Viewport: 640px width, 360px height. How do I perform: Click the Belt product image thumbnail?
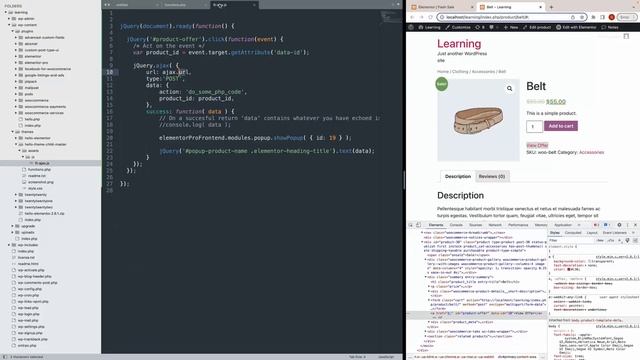click(478, 120)
